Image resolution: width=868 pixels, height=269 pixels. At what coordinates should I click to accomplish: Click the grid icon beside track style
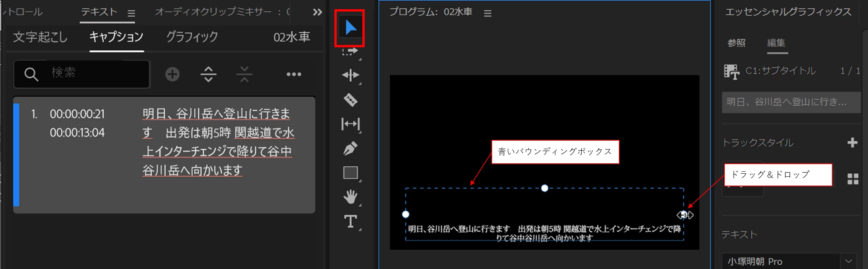tap(853, 179)
